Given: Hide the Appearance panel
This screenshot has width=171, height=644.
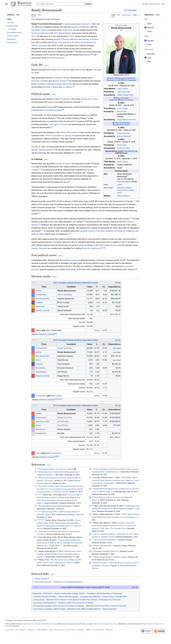Looking at the screenshot, I should (157, 15).
